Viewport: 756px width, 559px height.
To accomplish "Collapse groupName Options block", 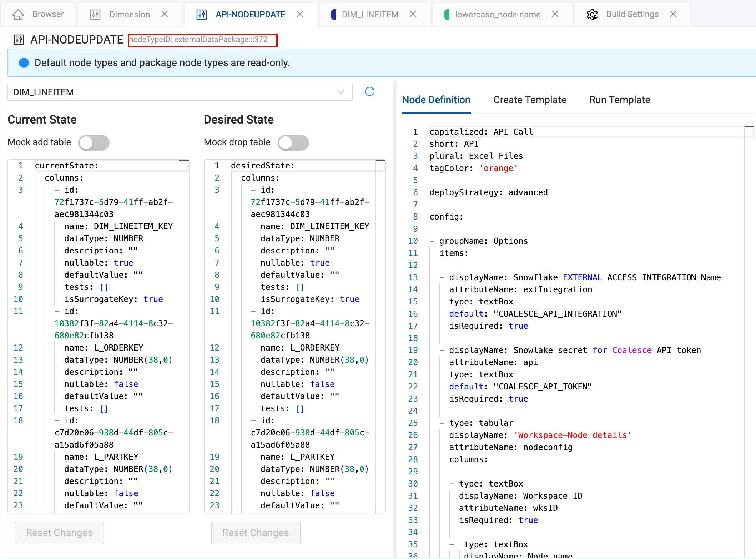I will [x=432, y=241].
